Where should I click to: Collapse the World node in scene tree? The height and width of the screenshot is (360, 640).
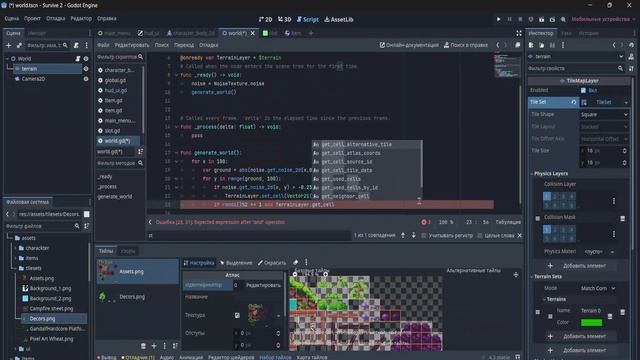(7, 59)
